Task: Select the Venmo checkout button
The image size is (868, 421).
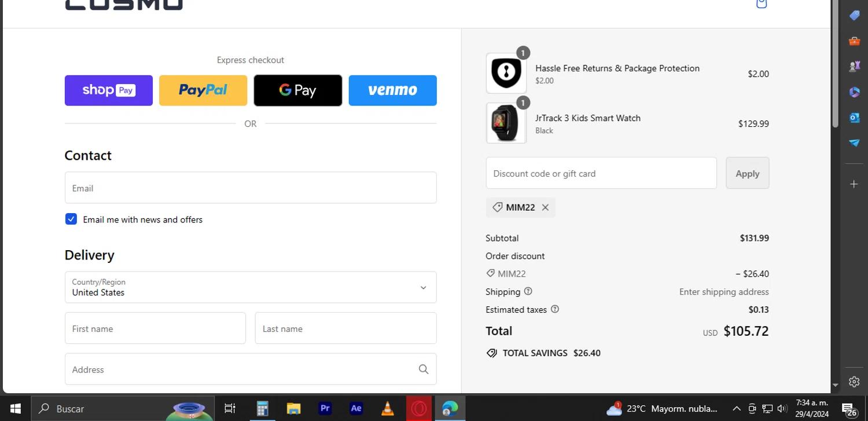Action: (x=392, y=90)
